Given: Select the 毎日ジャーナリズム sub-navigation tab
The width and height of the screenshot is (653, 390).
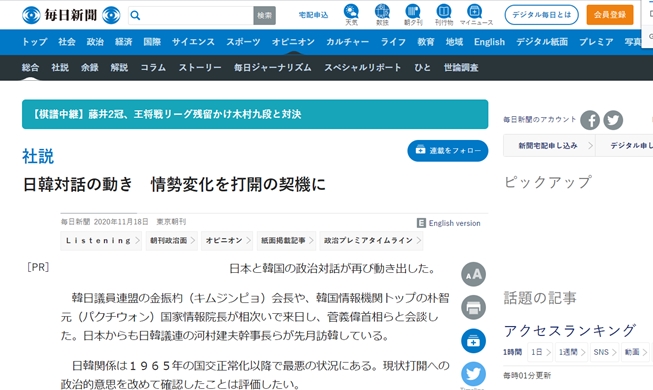Looking at the screenshot, I should 272,68.
